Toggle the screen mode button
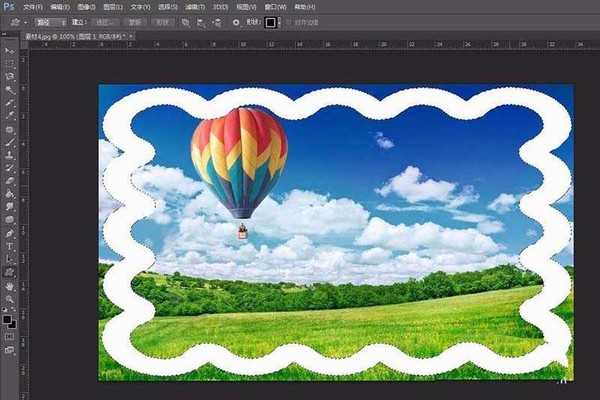 click(10, 351)
